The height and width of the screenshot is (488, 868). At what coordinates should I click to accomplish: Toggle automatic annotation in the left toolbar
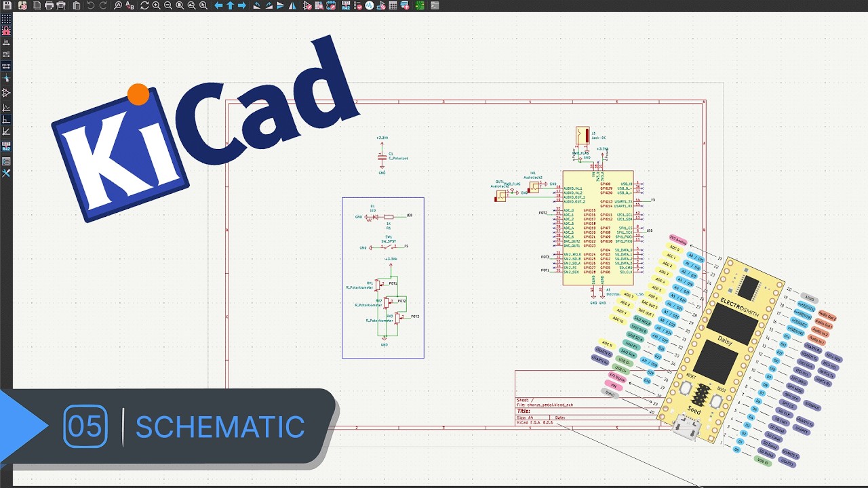tap(6, 145)
